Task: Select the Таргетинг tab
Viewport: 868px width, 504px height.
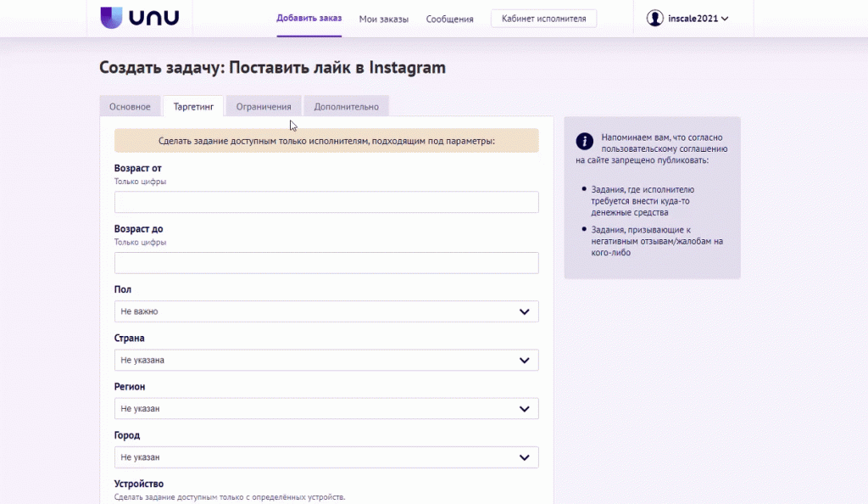Action: (x=193, y=107)
